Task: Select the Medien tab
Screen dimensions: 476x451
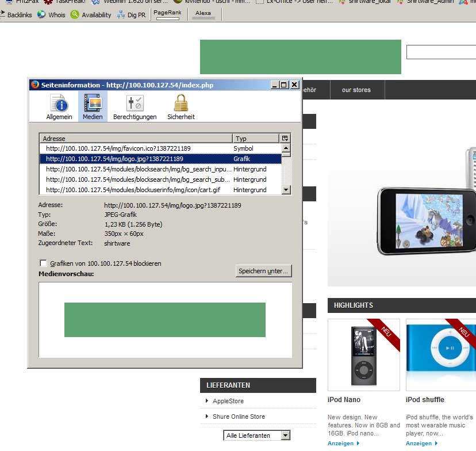Action: (x=93, y=107)
